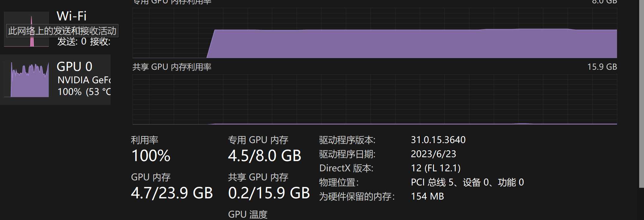The width and height of the screenshot is (644, 220).
Task: Click the driver version 31.0.15.3640
Action: coord(438,140)
